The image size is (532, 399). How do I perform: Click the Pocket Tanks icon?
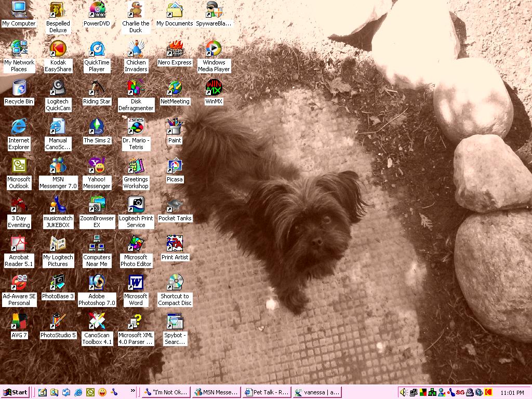click(175, 209)
